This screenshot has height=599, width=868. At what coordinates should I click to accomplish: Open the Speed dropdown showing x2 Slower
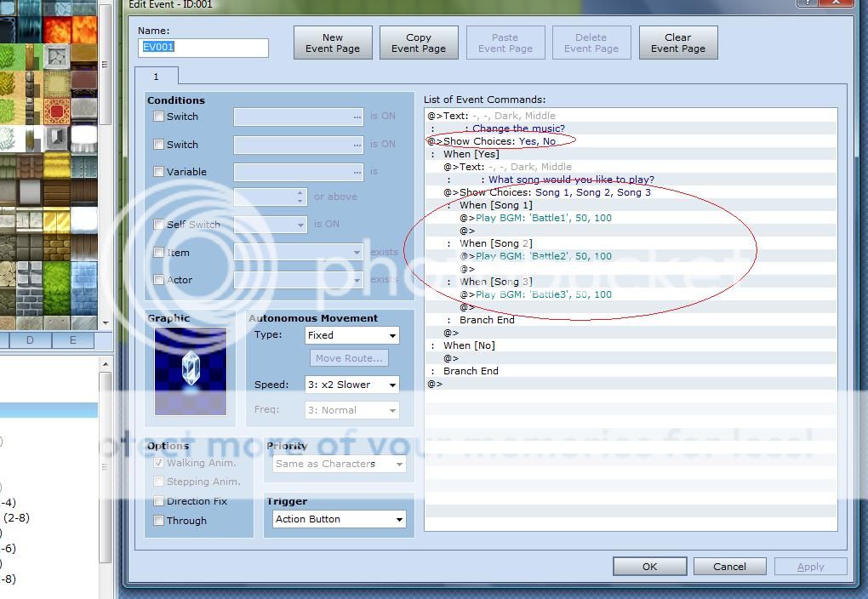pyautogui.click(x=351, y=385)
